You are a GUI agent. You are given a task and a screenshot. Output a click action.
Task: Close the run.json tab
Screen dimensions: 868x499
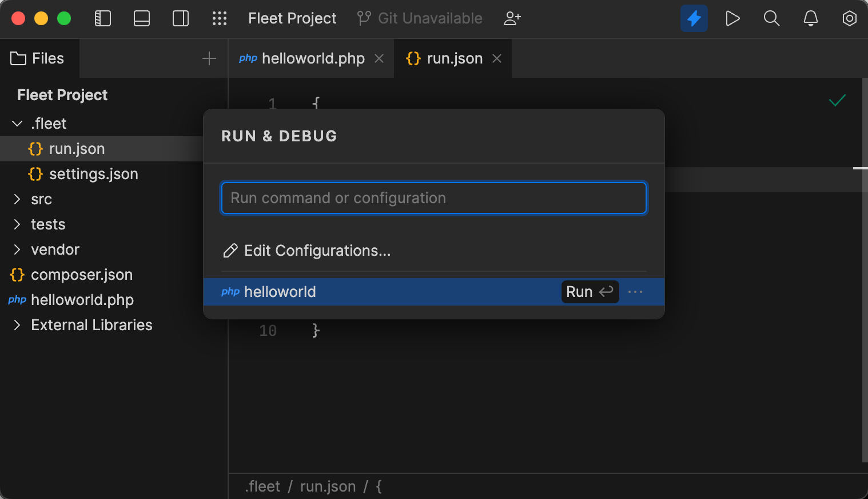point(496,58)
